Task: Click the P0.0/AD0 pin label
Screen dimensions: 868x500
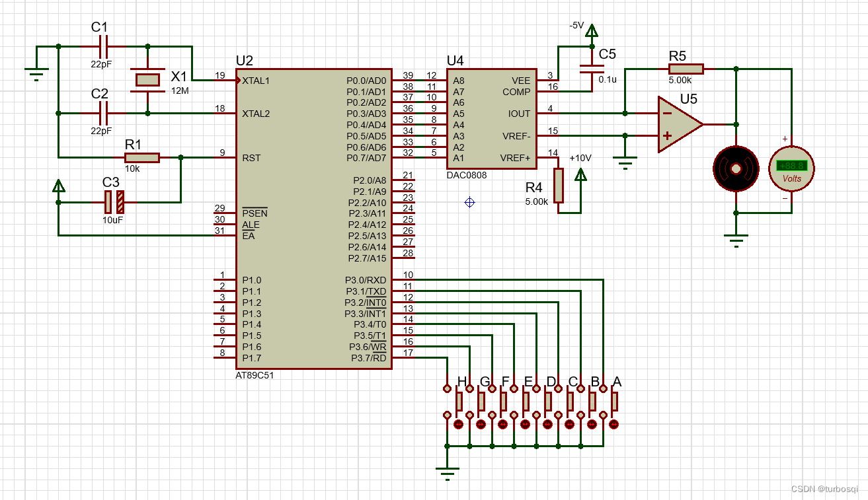Action: (x=366, y=81)
